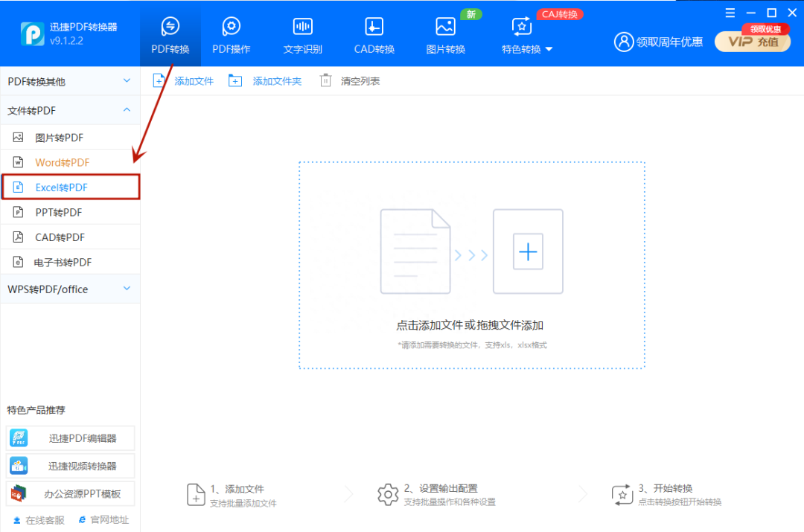The width and height of the screenshot is (804, 532).
Task: Click the 图片转换 picture icon
Action: (445, 26)
